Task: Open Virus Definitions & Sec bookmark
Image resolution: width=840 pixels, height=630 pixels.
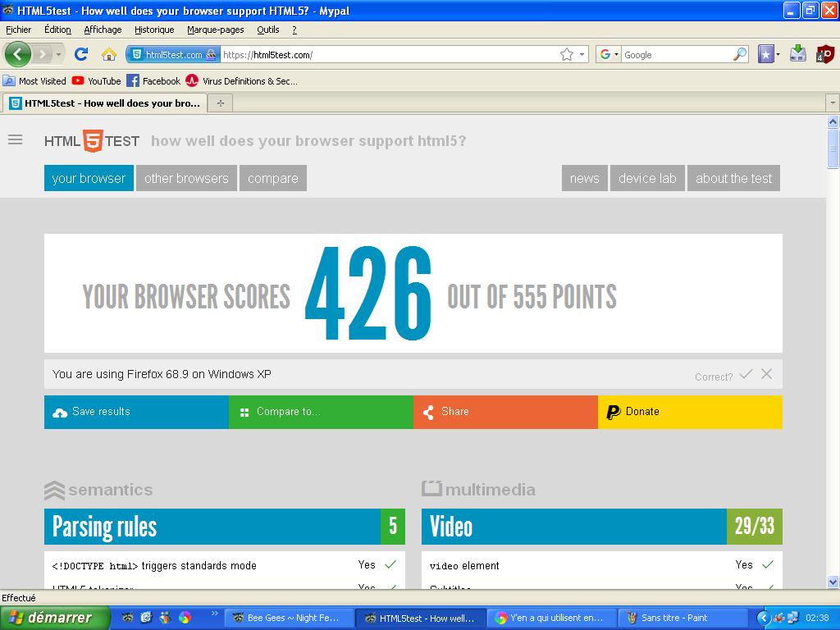Action: click(x=242, y=81)
